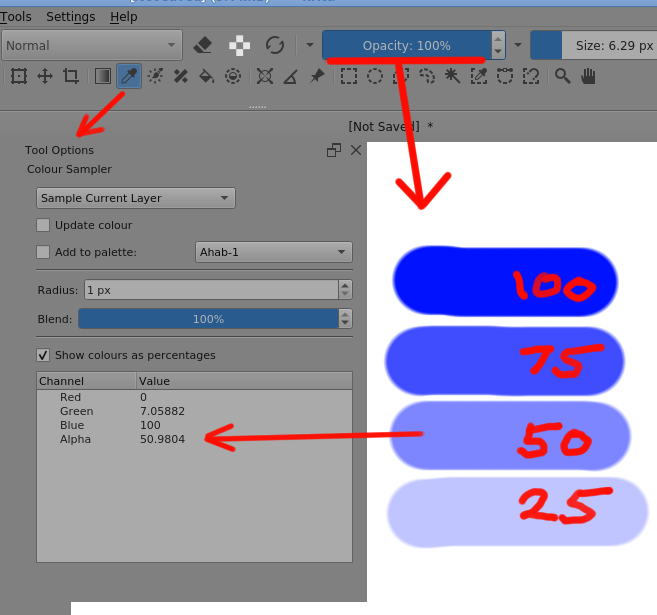Viewport: 657px width, 615px height.
Task: Toggle eraser mode icon
Action: pyautogui.click(x=203, y=45)
